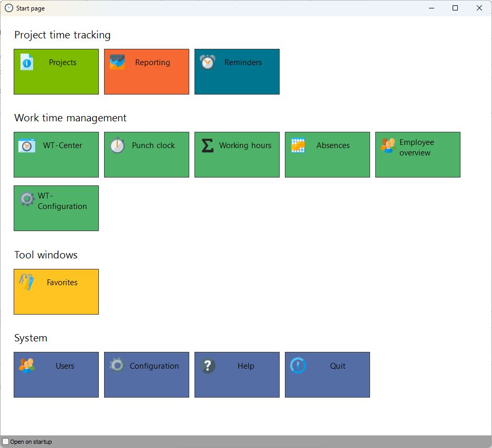Open the system Configuration tile
Viewport: 492px width, 448px height.
point(147,374)
